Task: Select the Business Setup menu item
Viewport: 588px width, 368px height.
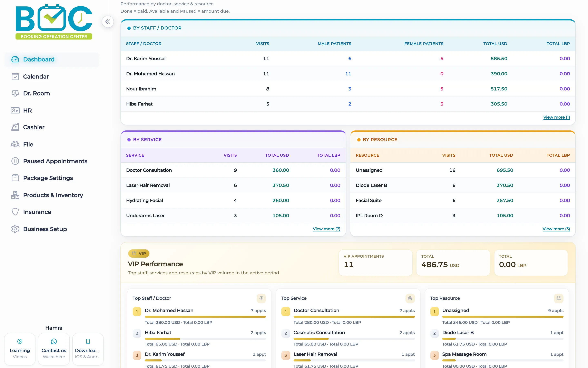Action: tap(51, 229)
